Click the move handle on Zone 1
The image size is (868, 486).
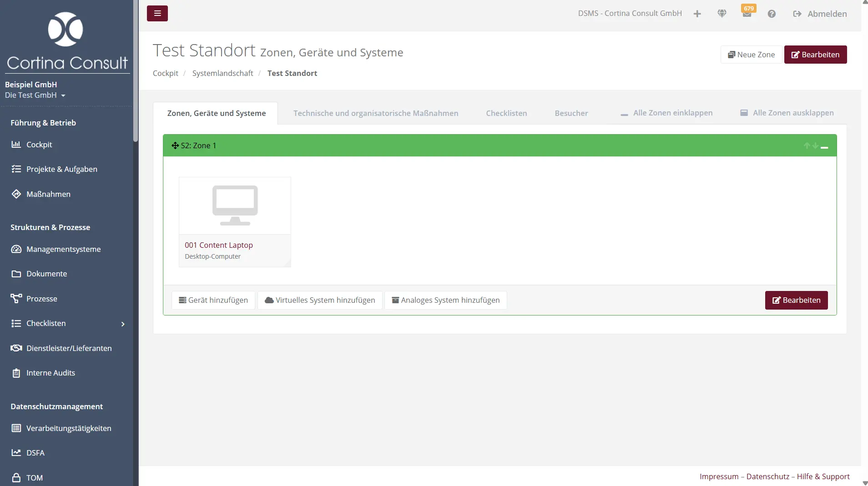point(175,145)
